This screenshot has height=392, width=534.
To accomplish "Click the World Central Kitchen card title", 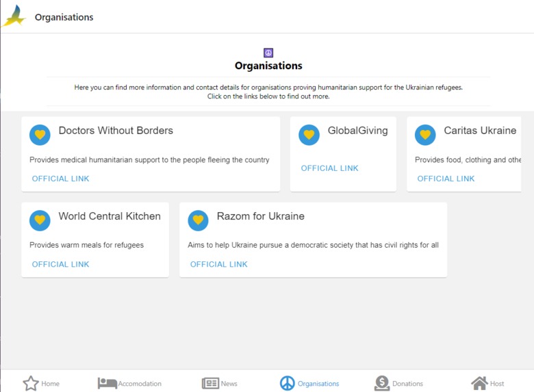I will 110,216.
